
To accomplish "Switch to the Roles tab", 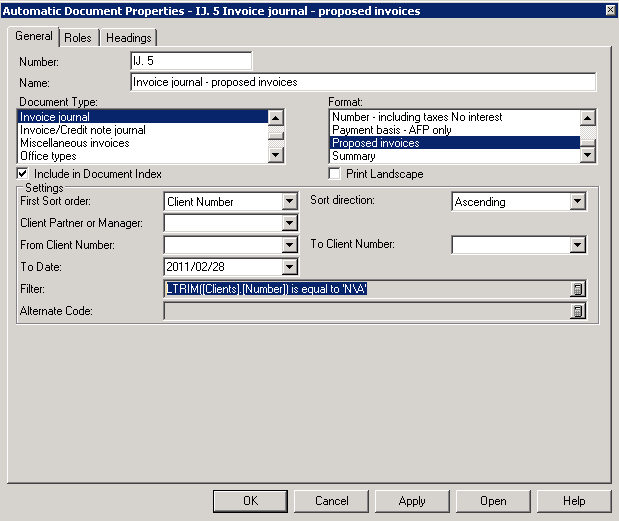I will tap(78, 38).
